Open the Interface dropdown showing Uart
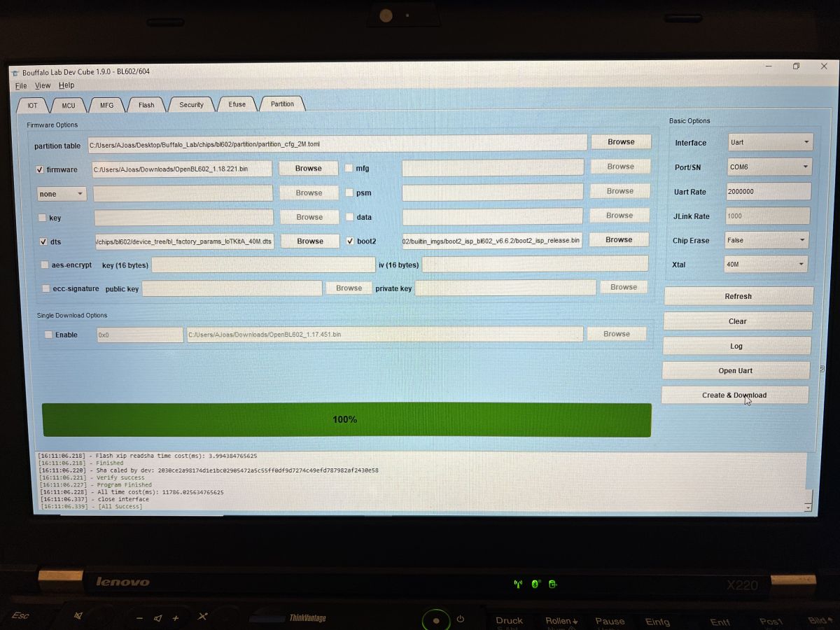This screenshot has width=840, height=630. point(771,142)
